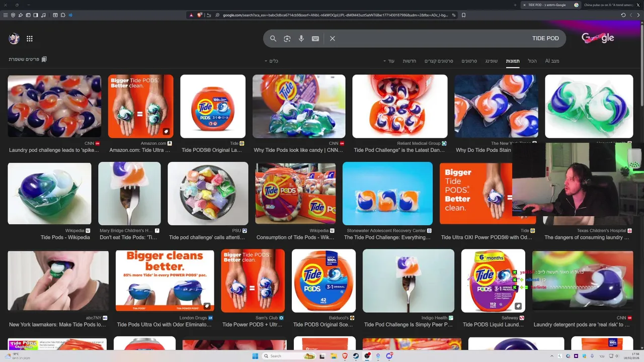The width and height of the screenshot is (644, 362).
Task: Switch to the news (חדשות) tab
Action: [410, 61]
